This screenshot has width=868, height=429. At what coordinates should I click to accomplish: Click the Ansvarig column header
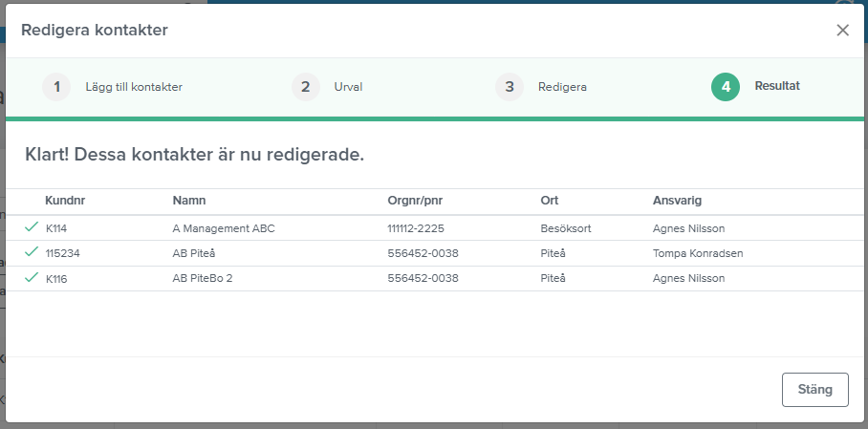[x=677, y=201]
